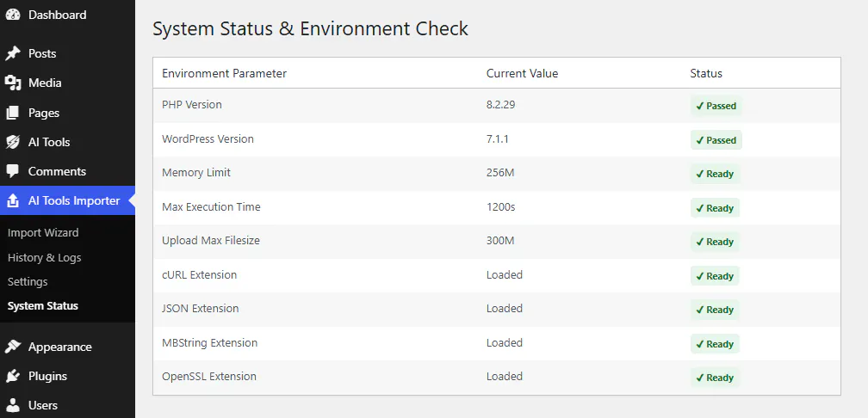Click the Loaded value for MBString Extension
868x418 pixels.
(x=505, y=343)
